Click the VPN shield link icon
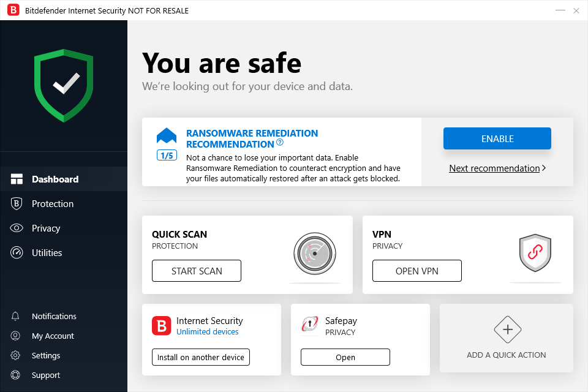The image size is (588, 392). [x=535, y=252]
